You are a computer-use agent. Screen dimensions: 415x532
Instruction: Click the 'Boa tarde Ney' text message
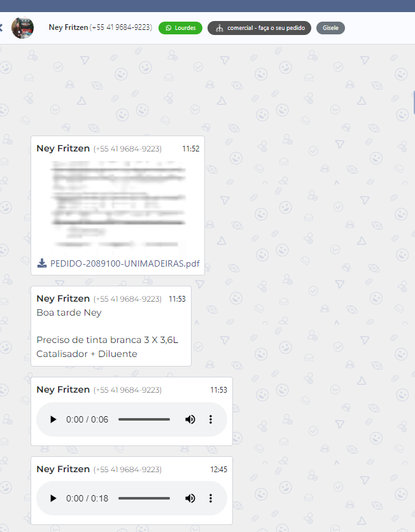click(x=69, y=312)
